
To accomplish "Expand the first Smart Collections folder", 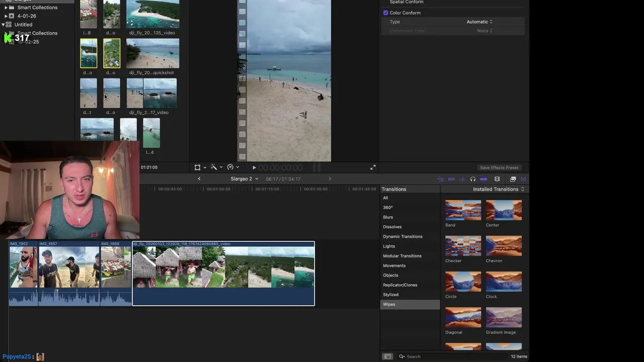I will [x=6, y=8].
